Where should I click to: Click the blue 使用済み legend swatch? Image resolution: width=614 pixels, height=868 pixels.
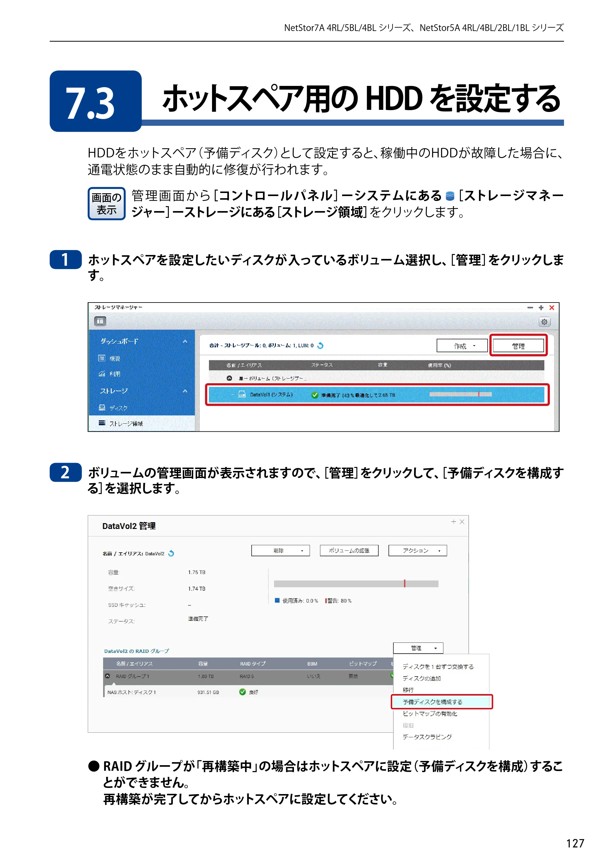(x=277, y=600)
